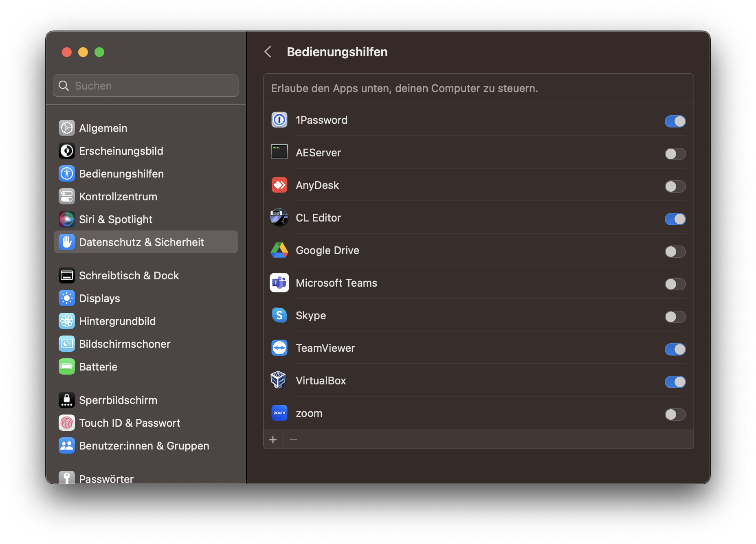Image resolution: width=756 pixels, height=544 pixels.
Task: Switch on the Skype toggle
Action: coord(675,316)
